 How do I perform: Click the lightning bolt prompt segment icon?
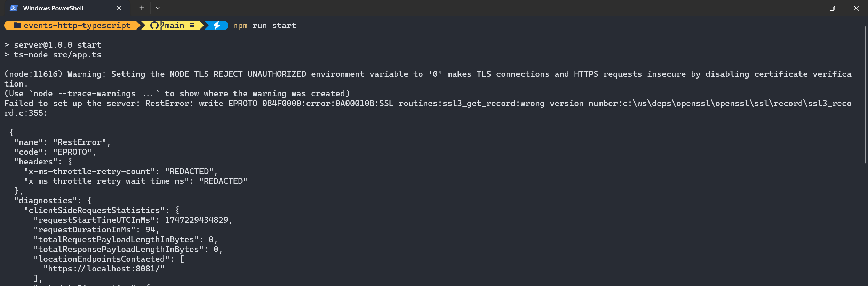pyautogui.click(x=217, y=25)
